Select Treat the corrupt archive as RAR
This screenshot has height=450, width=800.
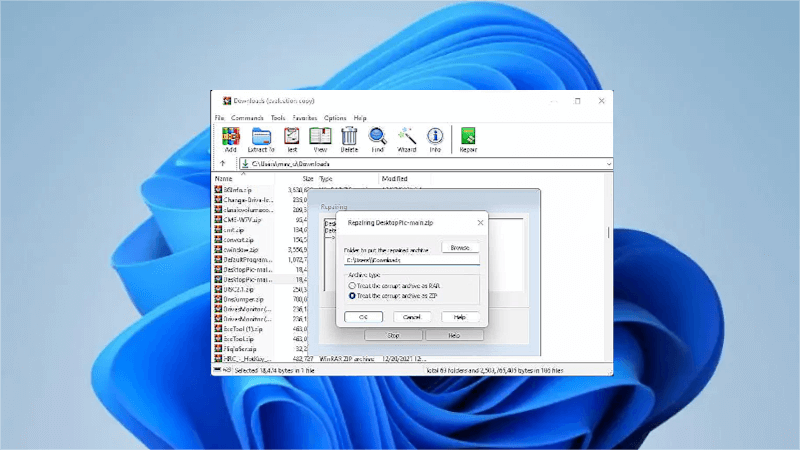pos(351,285)
